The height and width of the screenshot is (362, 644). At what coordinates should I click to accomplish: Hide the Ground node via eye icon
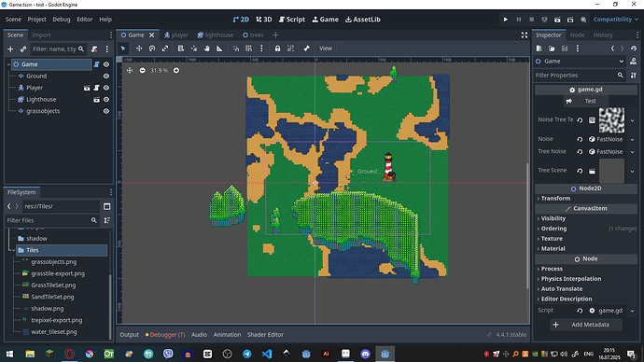(106, 76)
